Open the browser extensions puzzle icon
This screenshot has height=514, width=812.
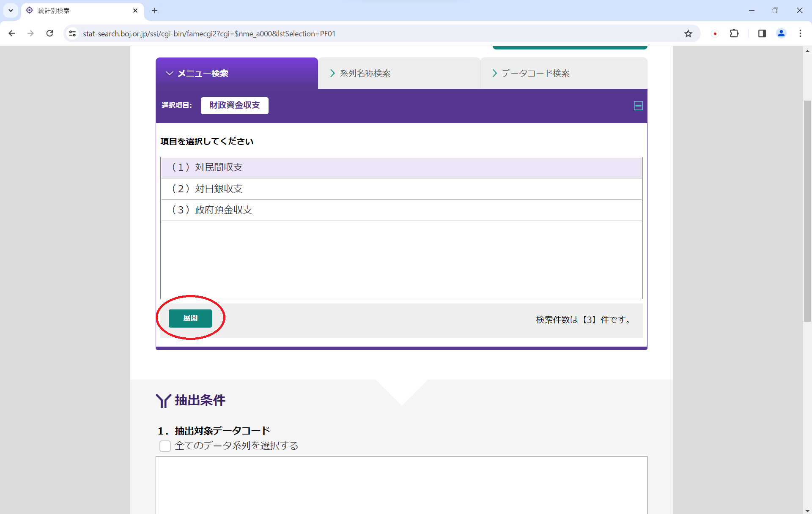(734, 33)
